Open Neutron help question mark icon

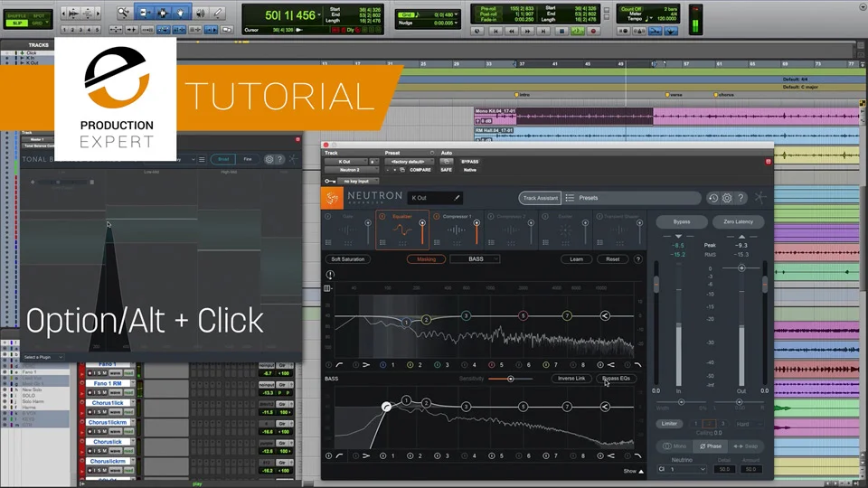741,198
